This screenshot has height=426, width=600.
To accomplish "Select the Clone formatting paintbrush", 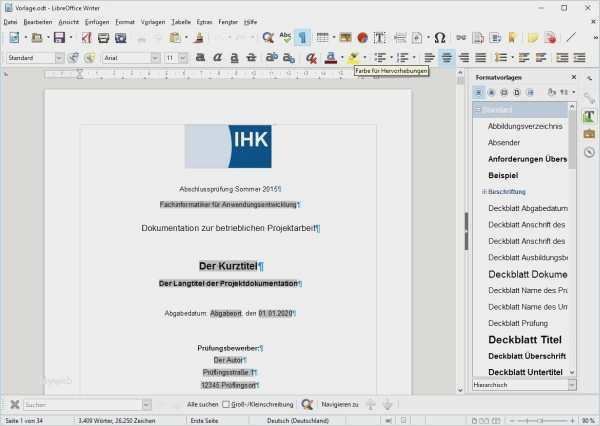I will 199,38.
